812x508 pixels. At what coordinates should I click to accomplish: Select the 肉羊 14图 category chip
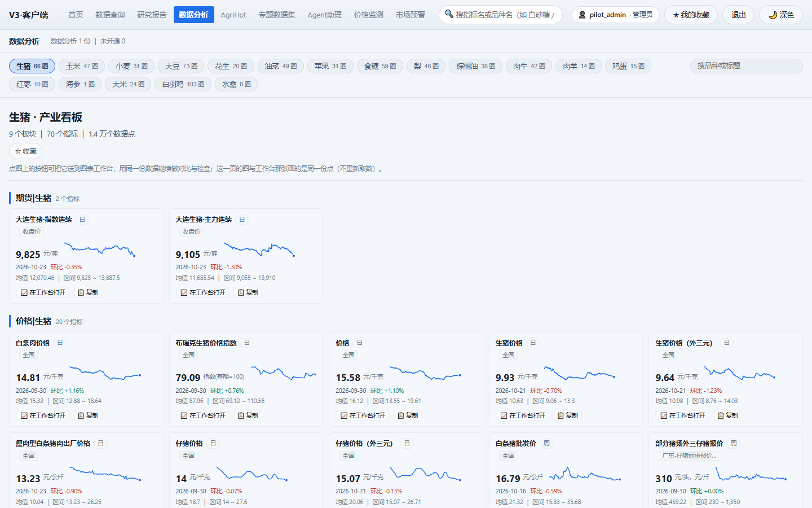click(579, 66)
